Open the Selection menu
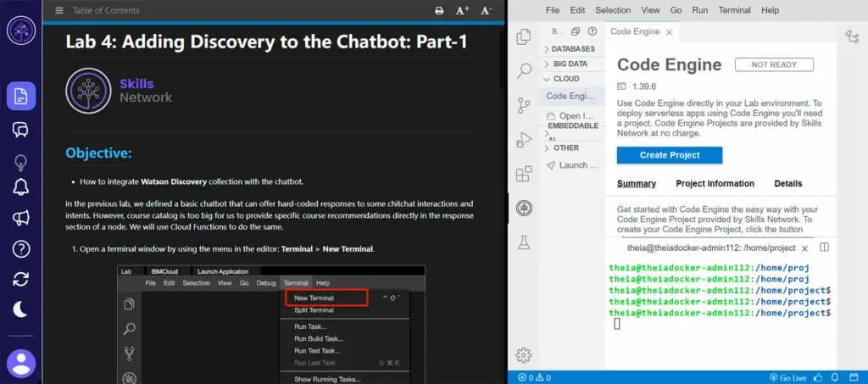 pos(613,10)
